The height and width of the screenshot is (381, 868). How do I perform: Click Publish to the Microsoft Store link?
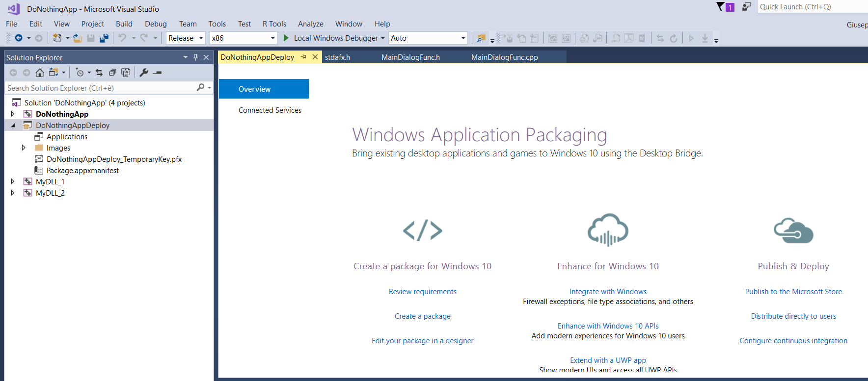(x=793, y=292)
